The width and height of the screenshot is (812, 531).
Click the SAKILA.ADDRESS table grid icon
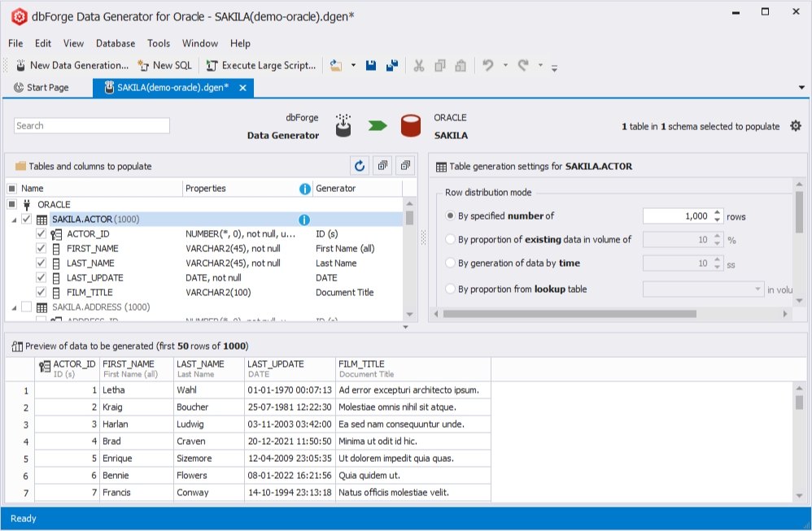click(x=42, y=307)
